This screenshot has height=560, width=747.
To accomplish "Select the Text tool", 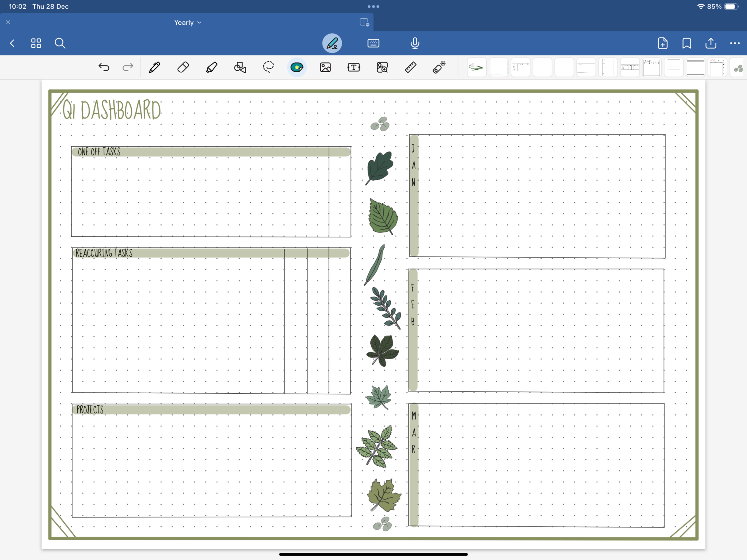I will [353, 67].
